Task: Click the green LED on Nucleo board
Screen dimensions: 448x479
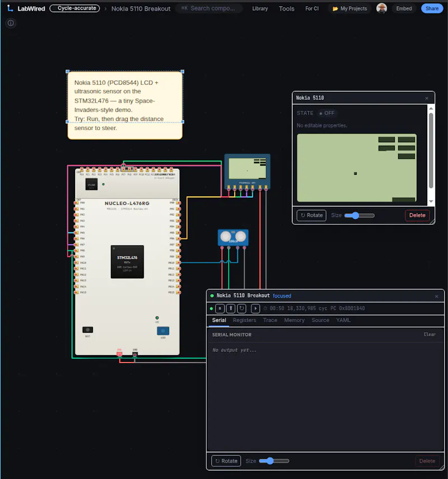Action: [157, 318]
